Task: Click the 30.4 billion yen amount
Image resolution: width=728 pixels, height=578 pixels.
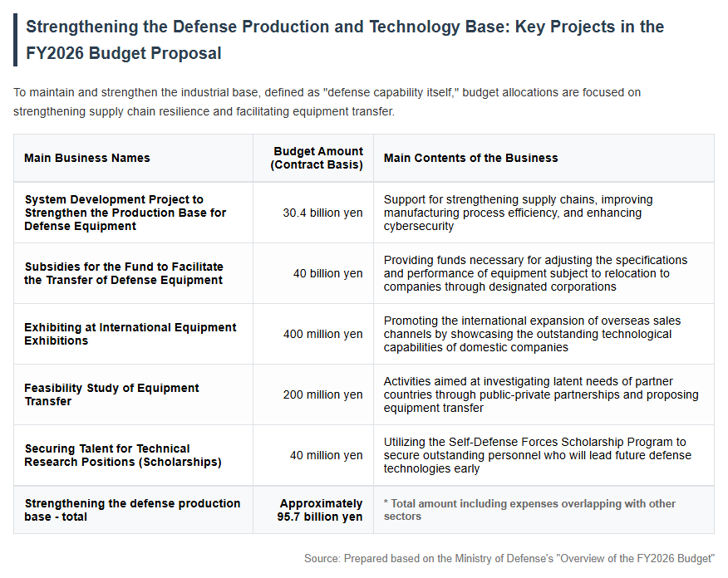Action: click(322, 213)
